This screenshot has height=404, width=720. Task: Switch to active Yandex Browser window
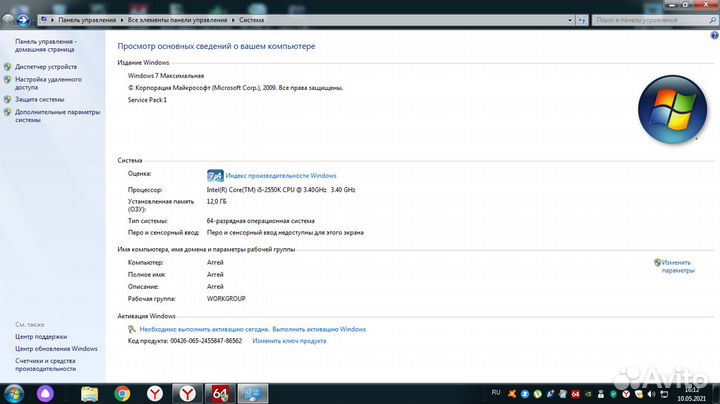click(187, 394)
